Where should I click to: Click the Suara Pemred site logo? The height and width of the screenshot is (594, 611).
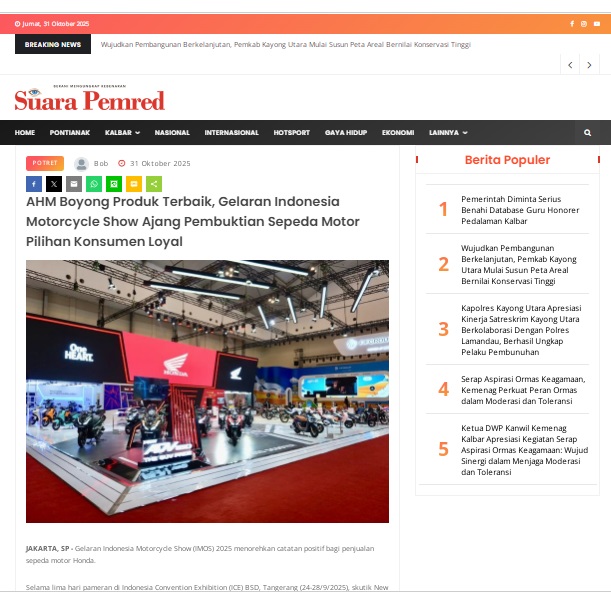click(90, 99)
